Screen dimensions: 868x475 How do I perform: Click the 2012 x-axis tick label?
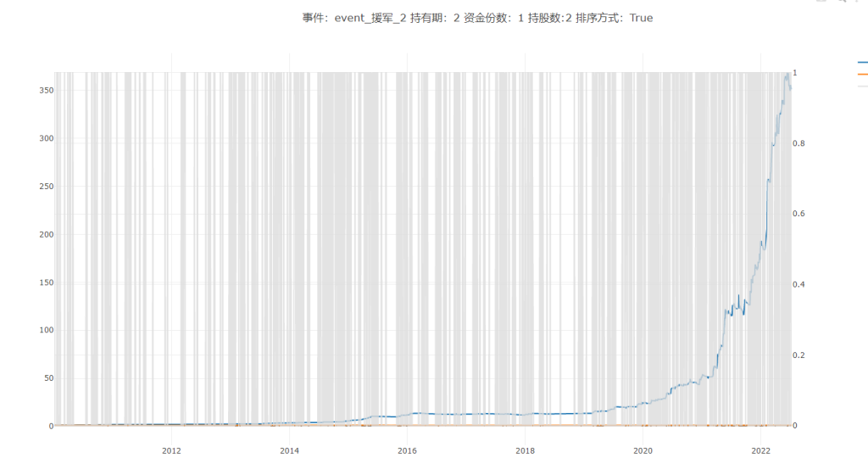coord(171,450)
